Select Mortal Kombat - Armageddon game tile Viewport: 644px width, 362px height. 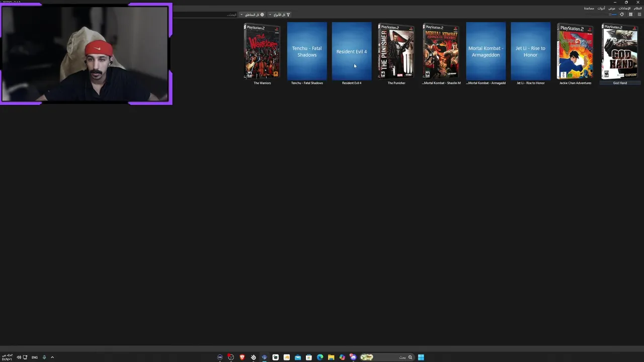click(486, 51)
